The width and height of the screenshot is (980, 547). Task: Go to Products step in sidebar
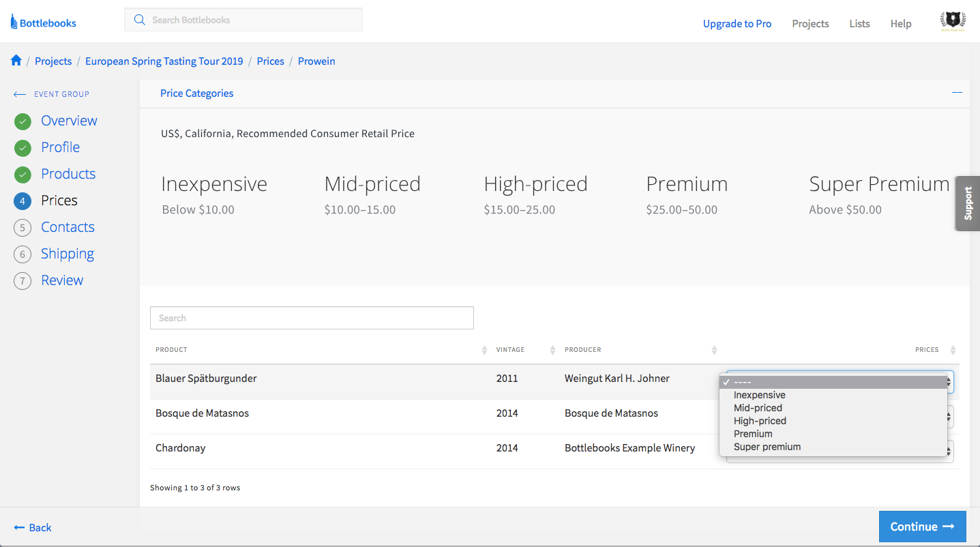(x=68, y=174)
